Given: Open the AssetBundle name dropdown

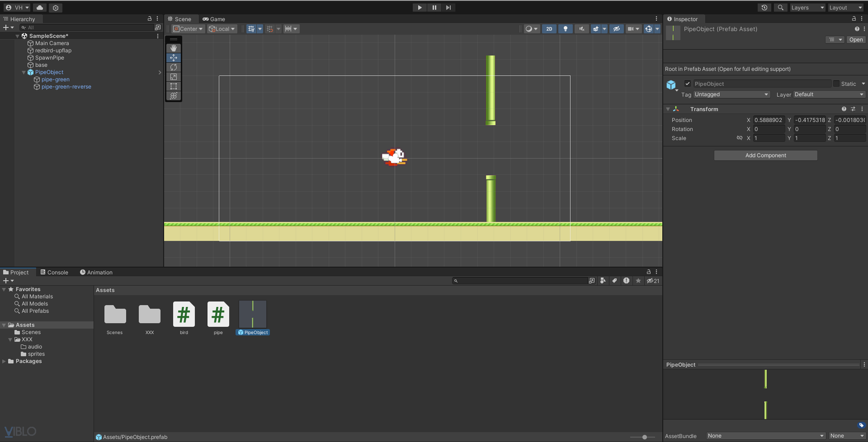Looking at the screenshot, I should [x=765, y=436].
